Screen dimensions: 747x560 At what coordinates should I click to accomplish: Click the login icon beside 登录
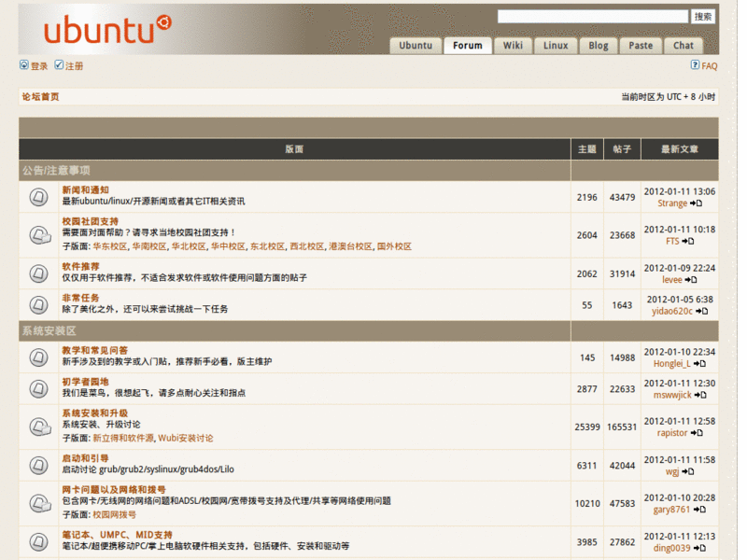click(x=24, y=64)
